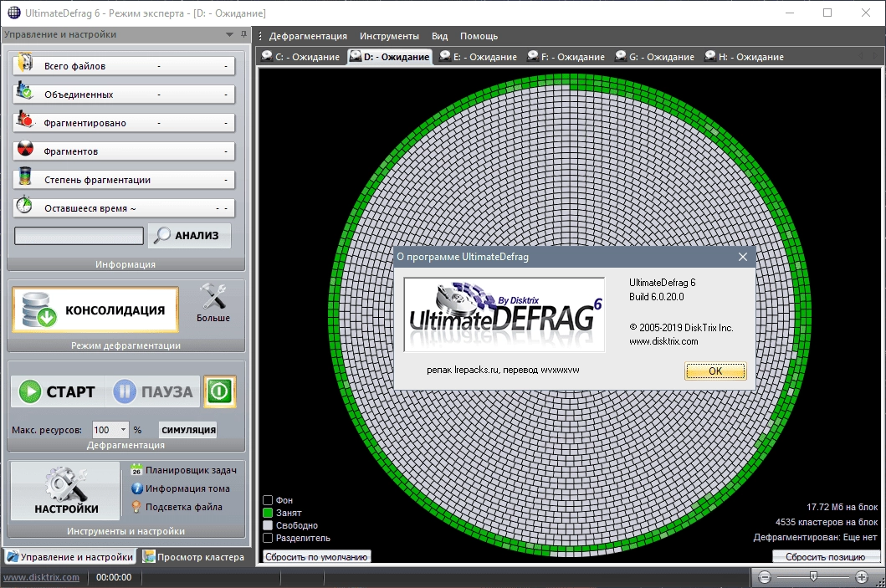Click the КОНСОЛИДАЦИЯ mode button
The width and height of the screenshot is (886, 588).
(x=95, y=309)
